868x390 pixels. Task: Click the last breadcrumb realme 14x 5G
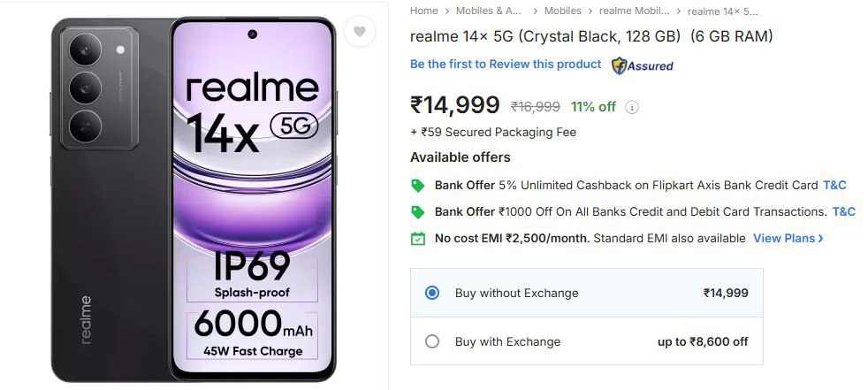(722, 11)
